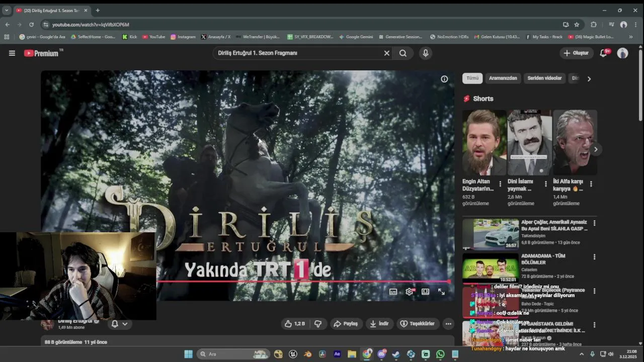Bookmark this page with star icon
This screenshot has height=362, width=644.
tap(577, 24)
